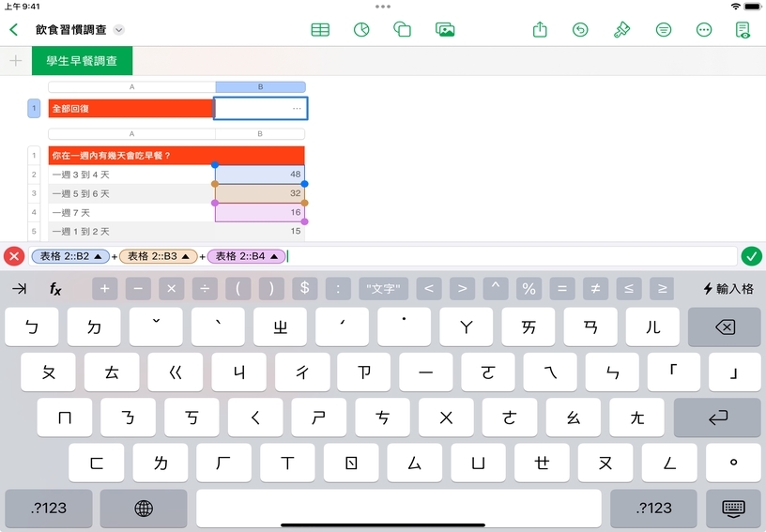Cancel formula editing with red X
The width and height of the screenshot is (766, 532).
14,256
